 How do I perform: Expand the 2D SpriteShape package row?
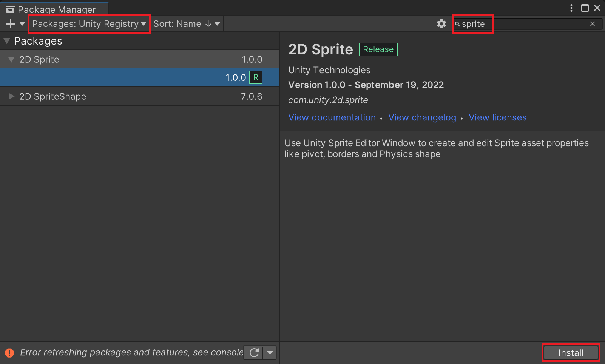11,96
